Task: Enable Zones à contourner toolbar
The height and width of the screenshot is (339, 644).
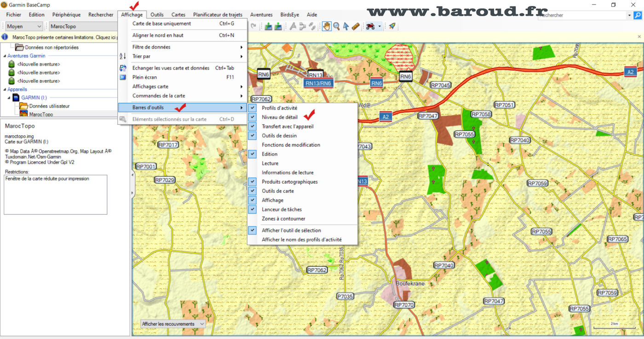Action: 302,218
